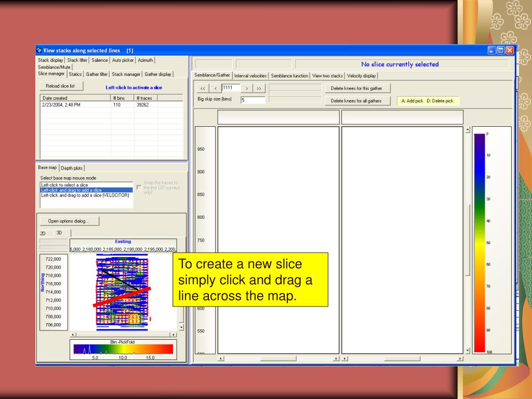Screen dimensions: 532x399
Task: Minimize the View stacks window
Action: [491, 50]
